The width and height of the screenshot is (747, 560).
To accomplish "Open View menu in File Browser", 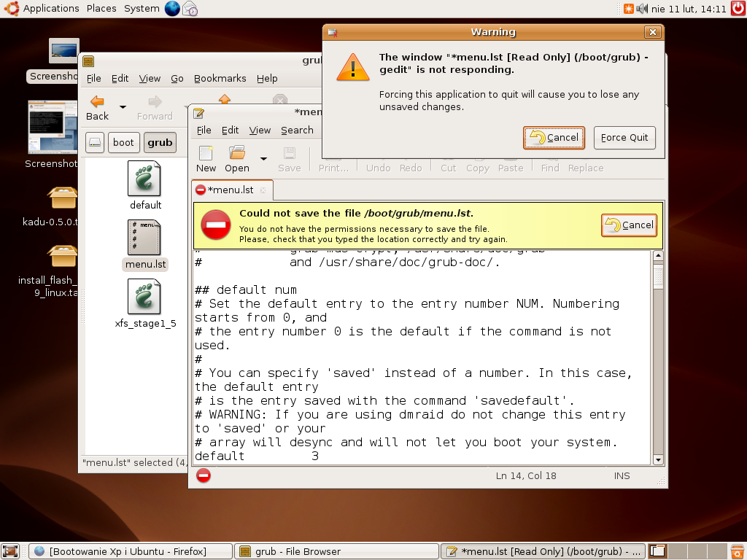I will point(150,78).
